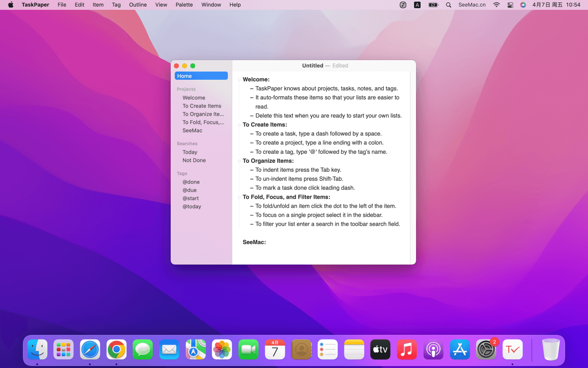
Task: Fold To Organize Items project dot
Action: (239, 161)
